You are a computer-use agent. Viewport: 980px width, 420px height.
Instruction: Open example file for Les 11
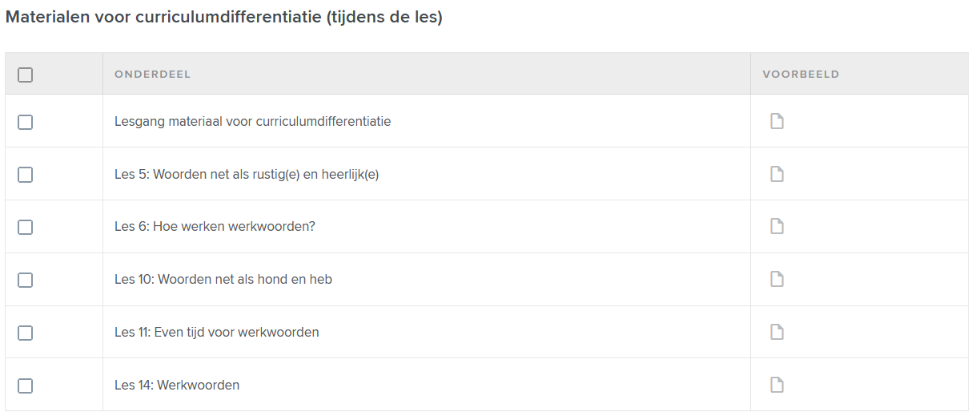click(777, 332)
